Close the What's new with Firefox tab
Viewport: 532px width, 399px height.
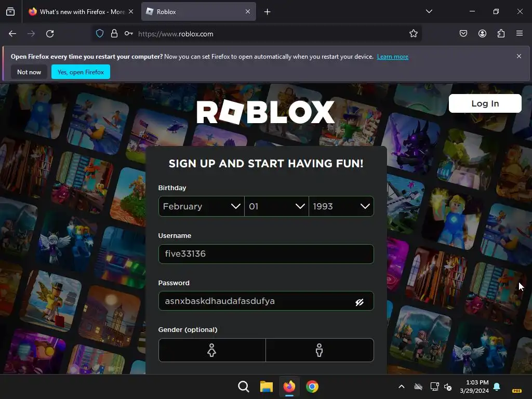tap(131, 11)
